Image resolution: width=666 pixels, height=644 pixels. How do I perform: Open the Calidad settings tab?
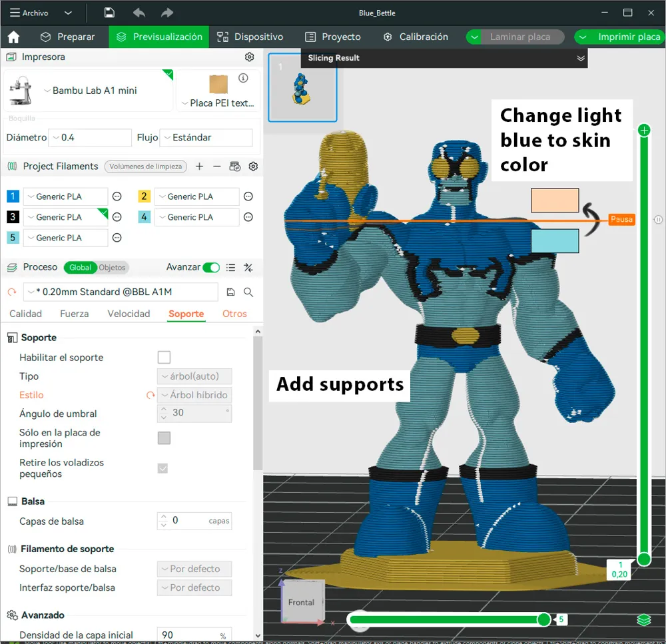[x=25, y=314]
